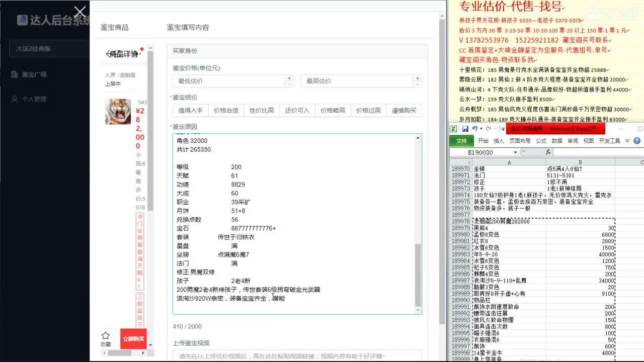Open the Quick Access Toolbar customize dropdown
644x362 pixels.
pos(503,129)
